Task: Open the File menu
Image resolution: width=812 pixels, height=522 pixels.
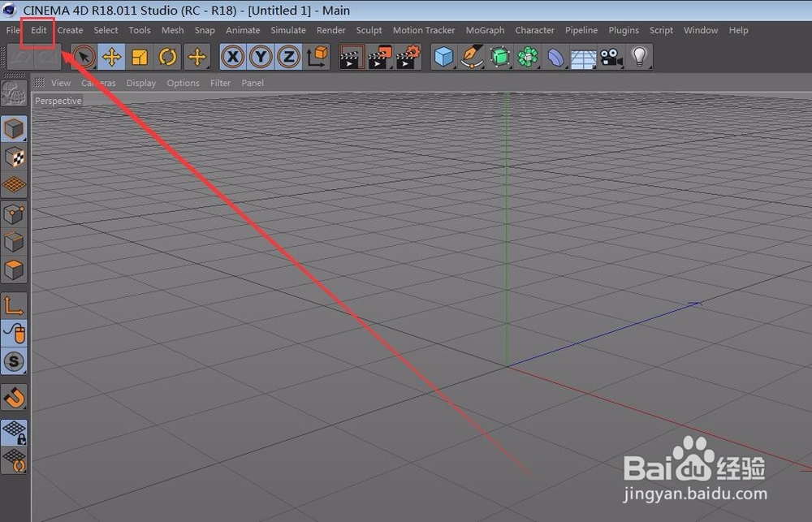Action: (x=13, y=30)
